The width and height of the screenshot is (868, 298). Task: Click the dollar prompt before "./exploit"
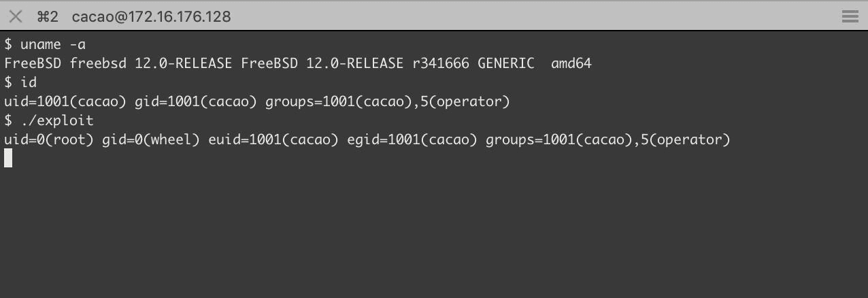[8, 120]
